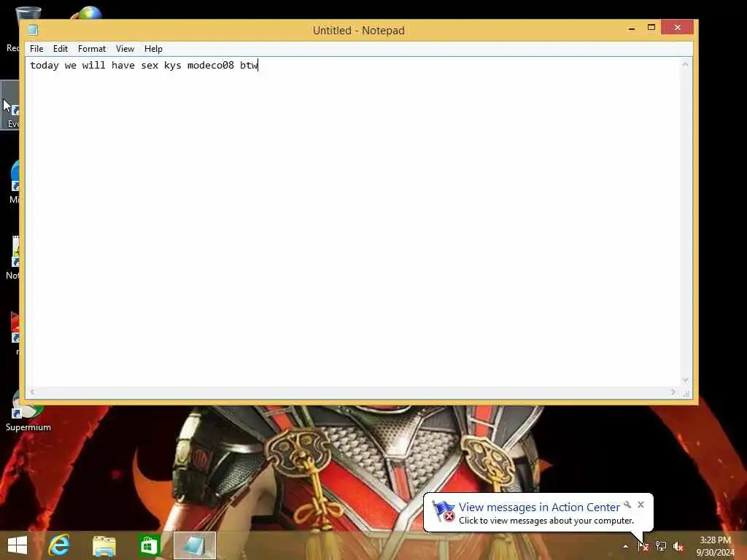Close the Action Center notification balloon
Viewport: 747px width, 560px height.
(640, 505)
